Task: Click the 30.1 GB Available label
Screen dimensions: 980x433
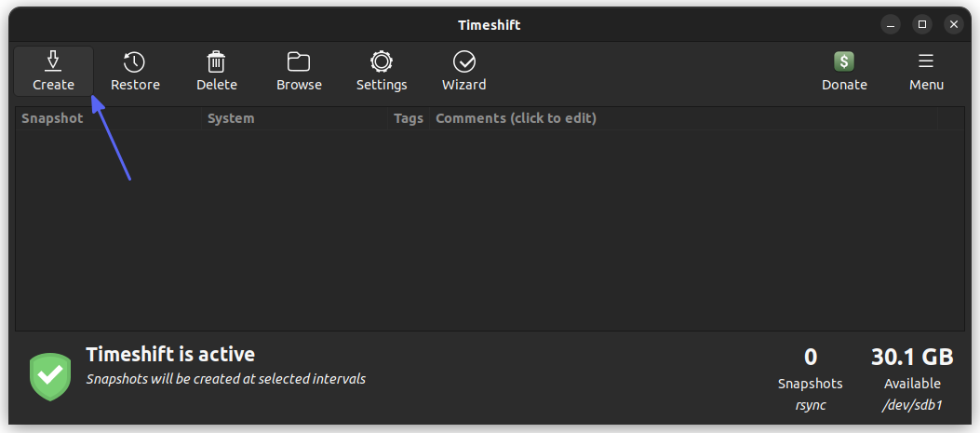Action: click(x=912, y=369)
